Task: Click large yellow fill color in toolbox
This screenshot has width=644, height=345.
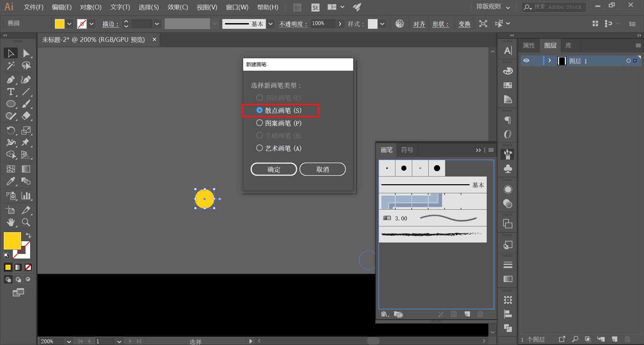Action: [x=12, y=240]
